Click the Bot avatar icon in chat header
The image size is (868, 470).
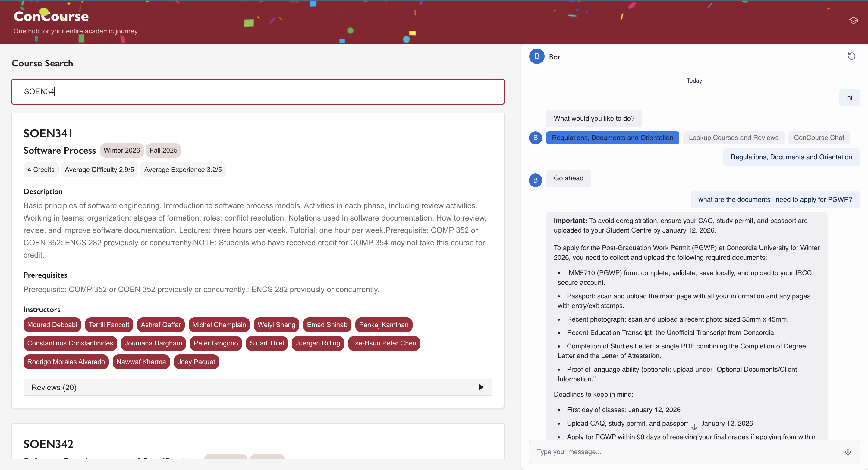537,56
